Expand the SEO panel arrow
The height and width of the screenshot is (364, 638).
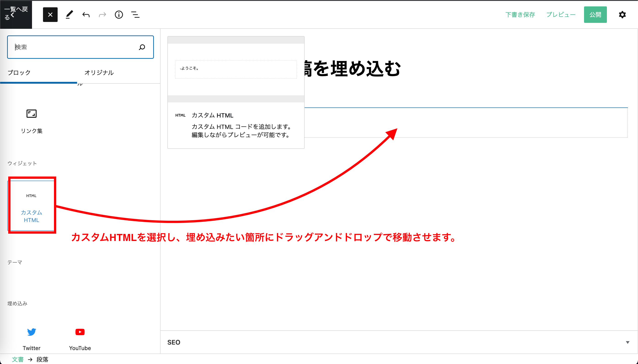[627, 342]
